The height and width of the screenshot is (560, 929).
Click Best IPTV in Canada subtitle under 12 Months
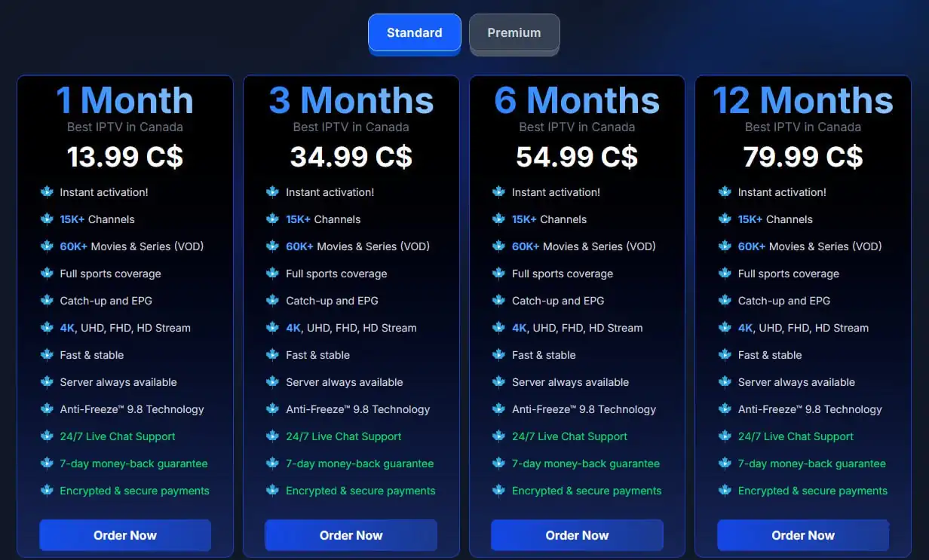coord(803,127)
